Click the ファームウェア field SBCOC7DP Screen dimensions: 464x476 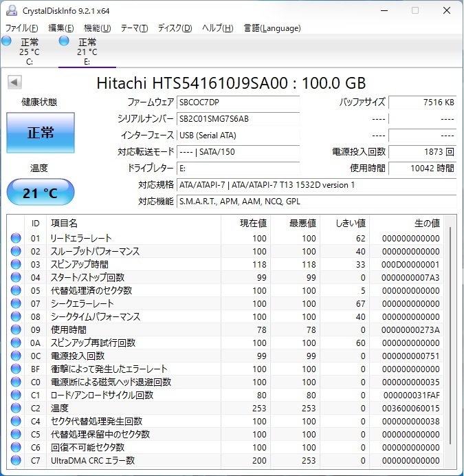point(239,102)
